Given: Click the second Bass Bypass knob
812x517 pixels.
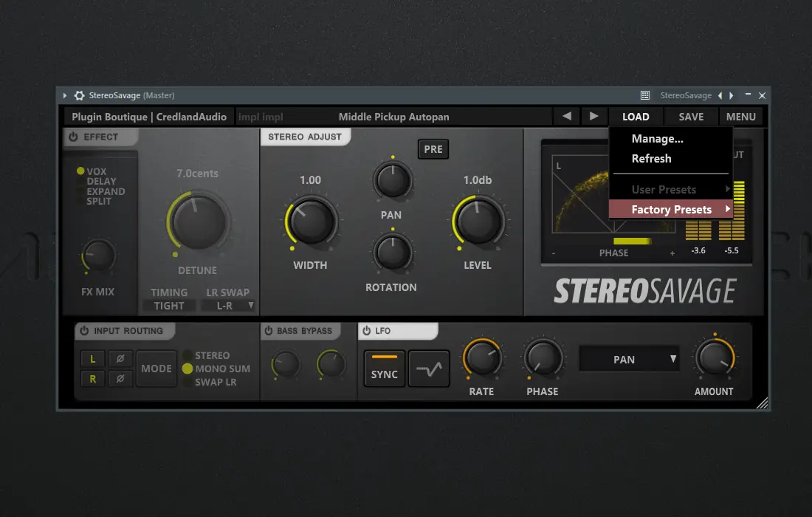Looking at the screenshot, I should click(331, 364).
